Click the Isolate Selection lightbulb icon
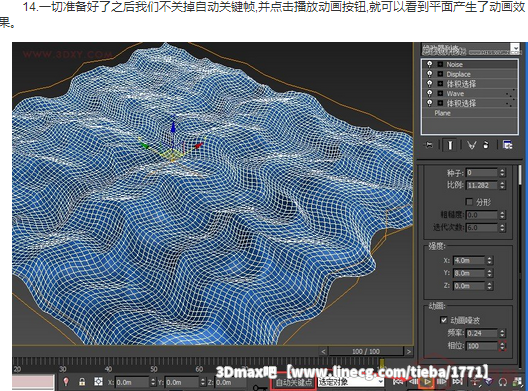The height and width of the screenshot is (391, 528). pyautogui.click(x=66, y=382)
